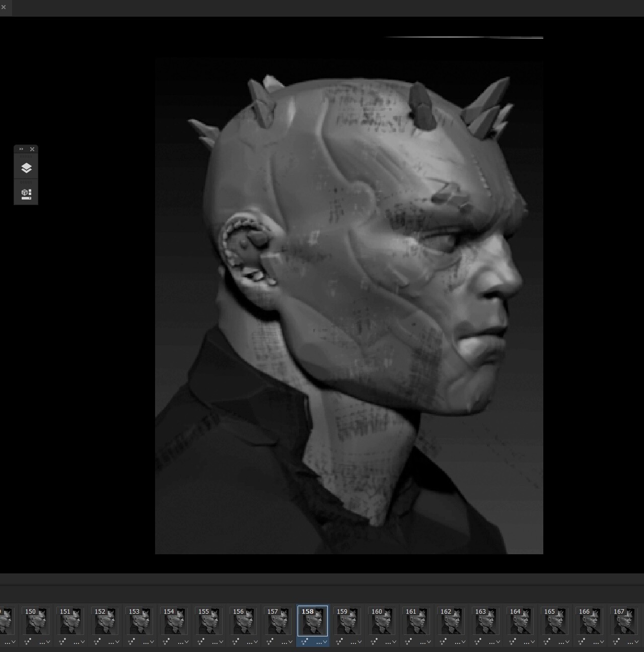Select frame 163 thumbnail in timeline

tap(486, 621)
